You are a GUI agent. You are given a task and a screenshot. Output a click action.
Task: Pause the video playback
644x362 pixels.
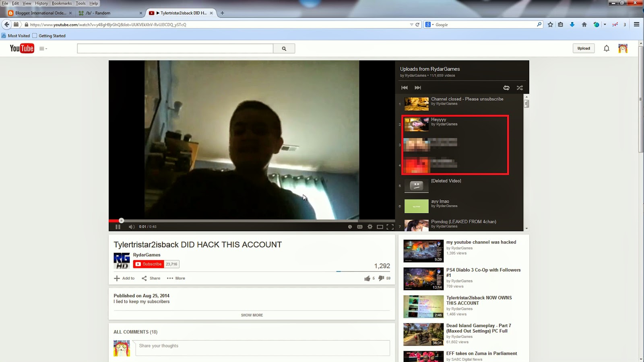pyautogui.click(x=118, y=227)
